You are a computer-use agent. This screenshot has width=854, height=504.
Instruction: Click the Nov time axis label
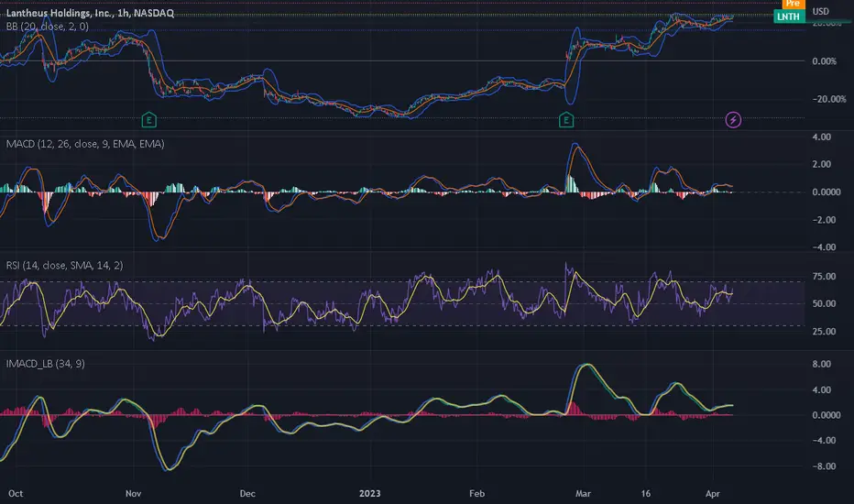pyautogui.click(x=134, y=494)
